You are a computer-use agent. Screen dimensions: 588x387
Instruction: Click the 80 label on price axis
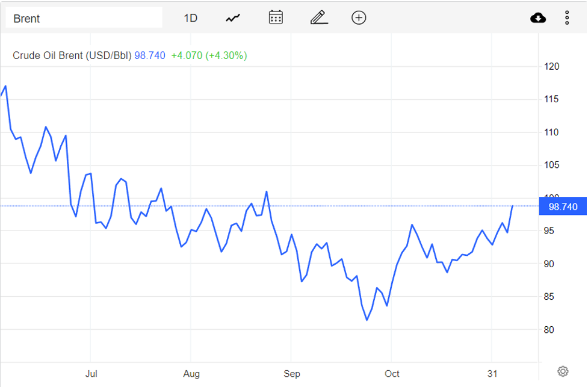pyautogui.click(x=549, y=330)
